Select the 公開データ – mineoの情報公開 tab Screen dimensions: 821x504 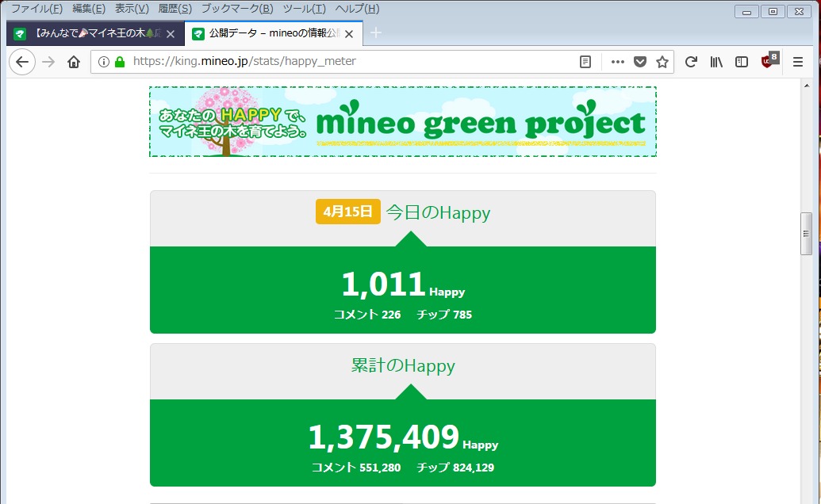(274, 33)
